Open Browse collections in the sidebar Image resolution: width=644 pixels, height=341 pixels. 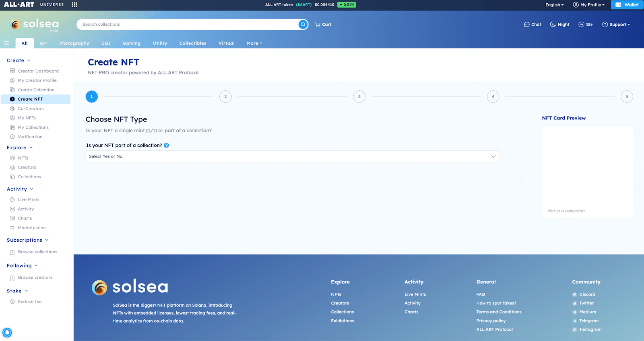tap(34, 252)
